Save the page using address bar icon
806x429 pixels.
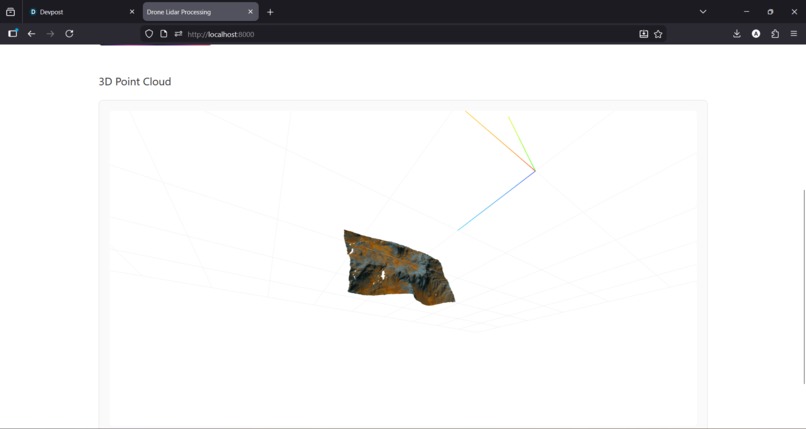[x=643, y=34]
